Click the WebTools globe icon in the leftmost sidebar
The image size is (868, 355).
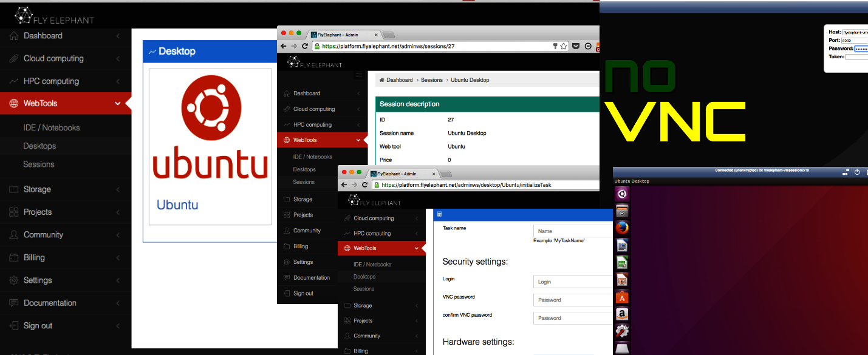coord(14,104)
